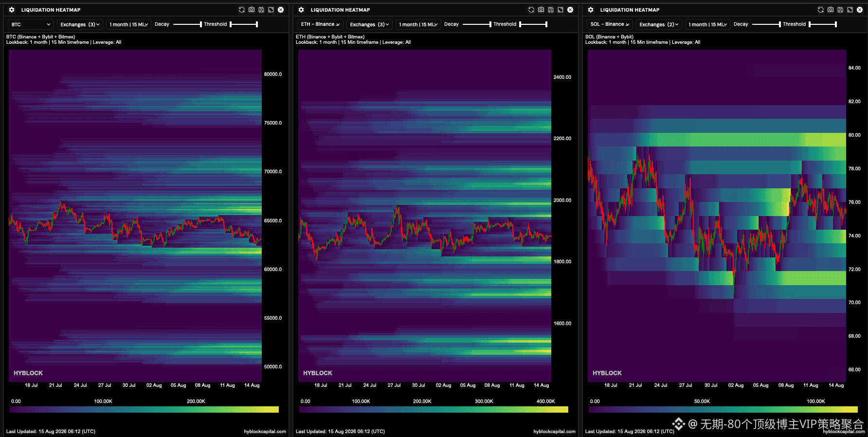Take a camera snapshot of SOL heatmap

click(831, 10)
